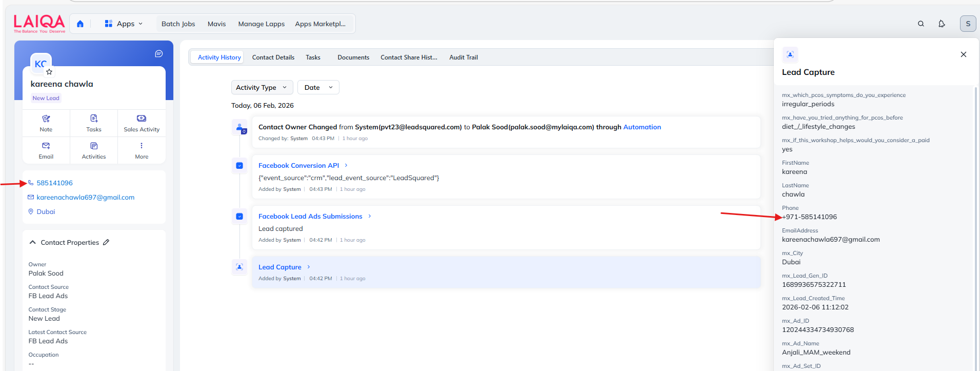Open the Audit Trail tab

(463, 57)
